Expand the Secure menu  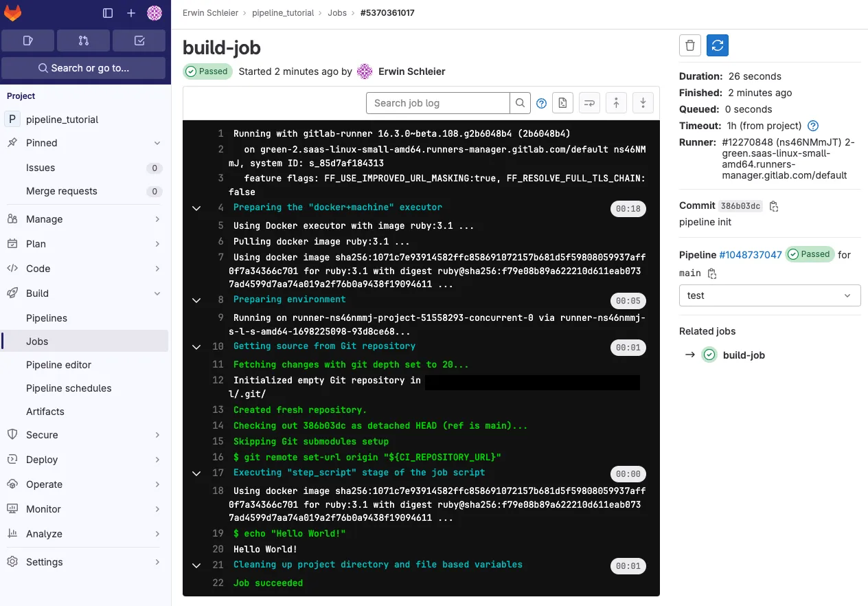point(85,435)
